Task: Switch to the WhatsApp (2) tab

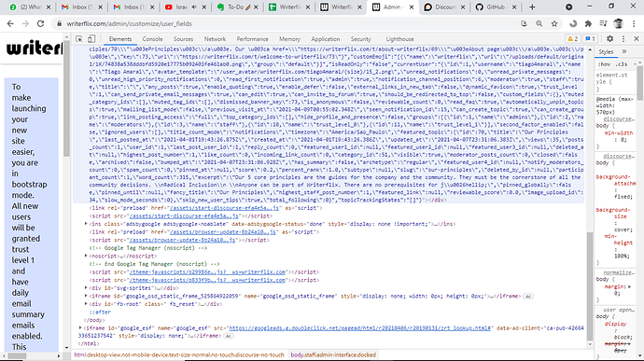Action: (x=30, y=7)
